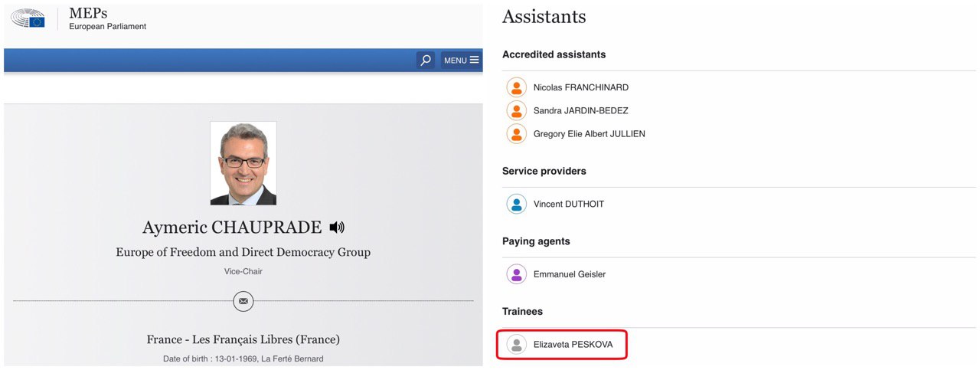Select the name Vincent DUTHOIT
The image size is (980, 370).
point(569,205)
